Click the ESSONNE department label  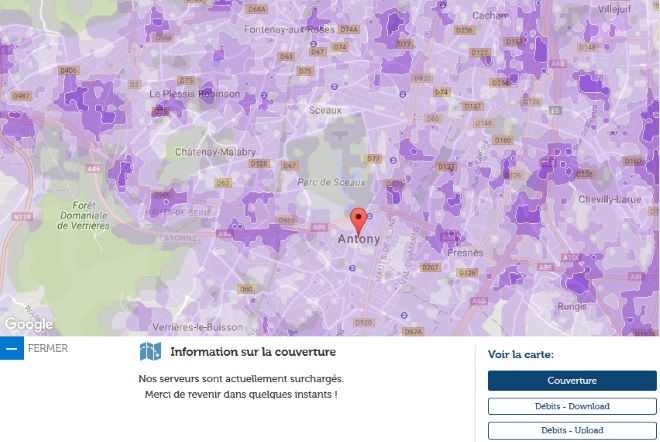(178, 238)
